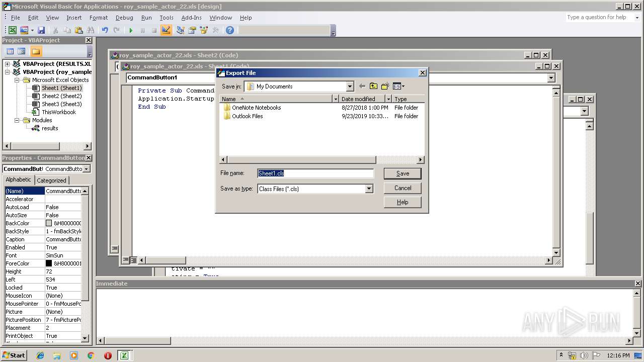Image resolution: width=644 pixels, height=362 pixels.
Task: Click the Cut toolbar icon
Action: tap(55, 30)
